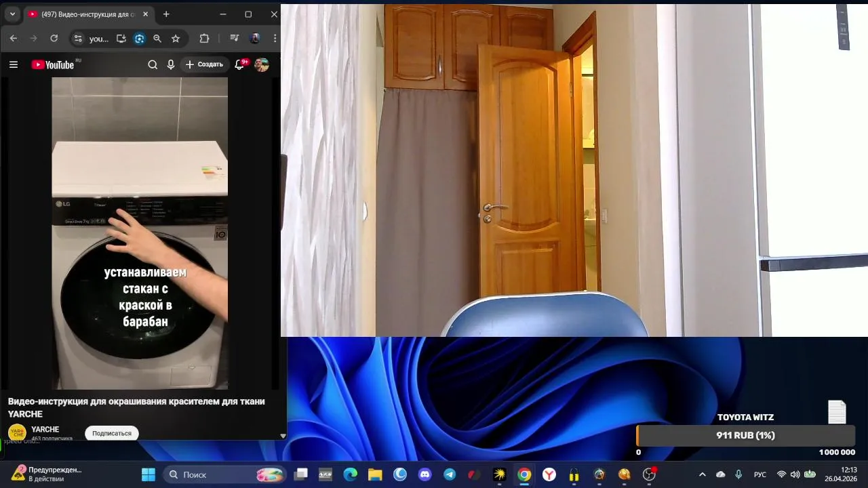
Task: Select the Видео-инструкция YouTube tab
Action: [88, 14]
